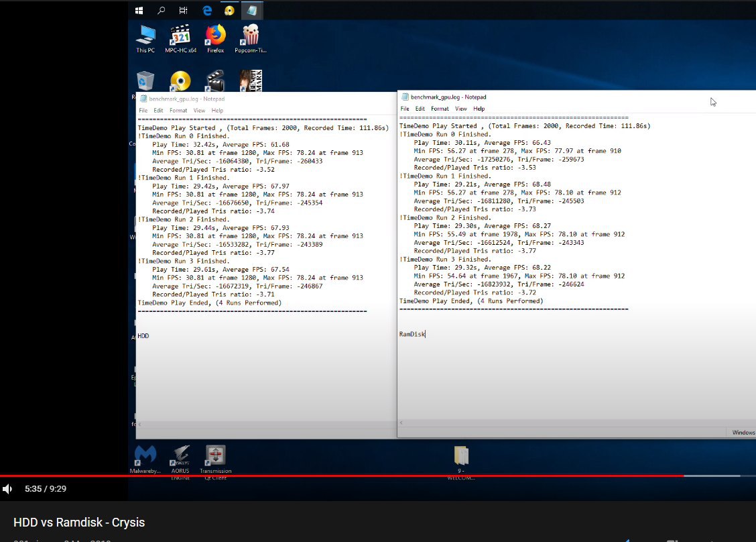Screen dimensions: 756x542
Task: Open File menu in the left Notepad window
Action: (143, 111)
